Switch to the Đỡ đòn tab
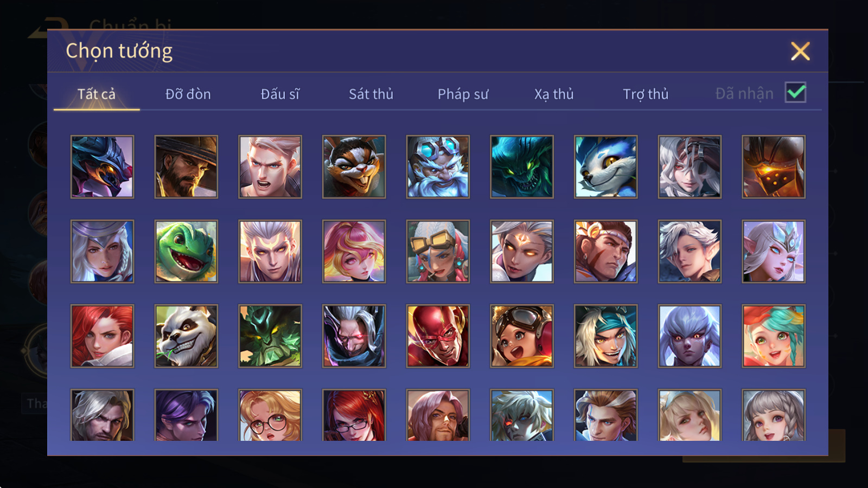The height and width of the screenshot is (488, 868). [188, 94]
